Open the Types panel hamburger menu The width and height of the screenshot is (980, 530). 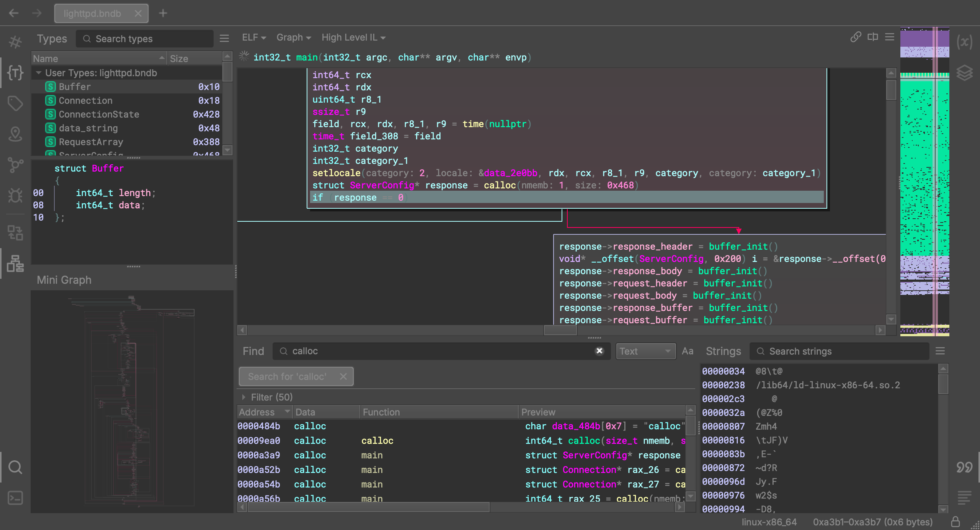pyautogui.click(x=224, y=38)
